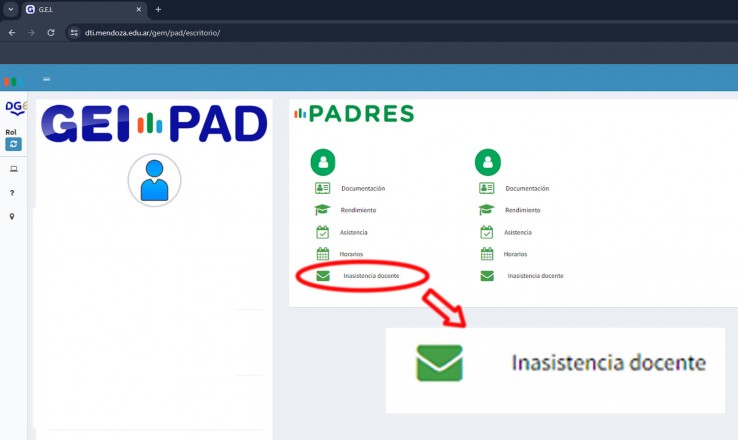This screenshot has height=440, width=738.
Task: Click second student's Horarios calendar grid icon
Action: coord(486,254)
